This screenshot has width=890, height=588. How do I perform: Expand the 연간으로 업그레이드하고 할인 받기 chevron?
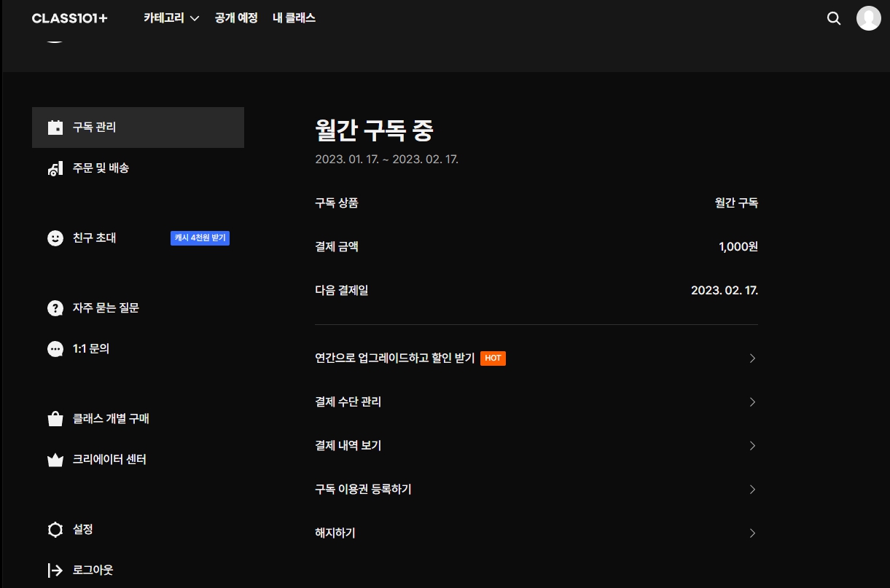click(x=752, y=358)
